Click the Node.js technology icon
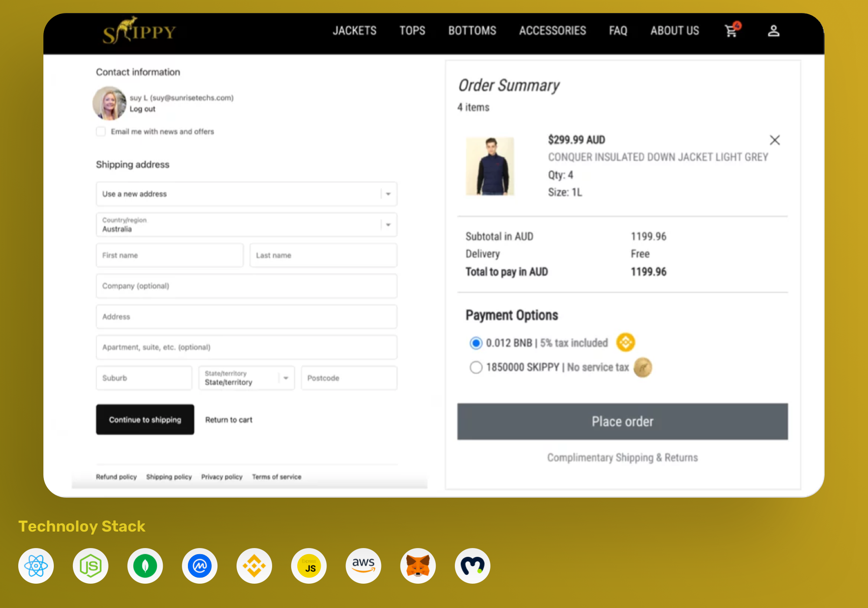Viewport: 868px width, 608px height. (91, 566)
